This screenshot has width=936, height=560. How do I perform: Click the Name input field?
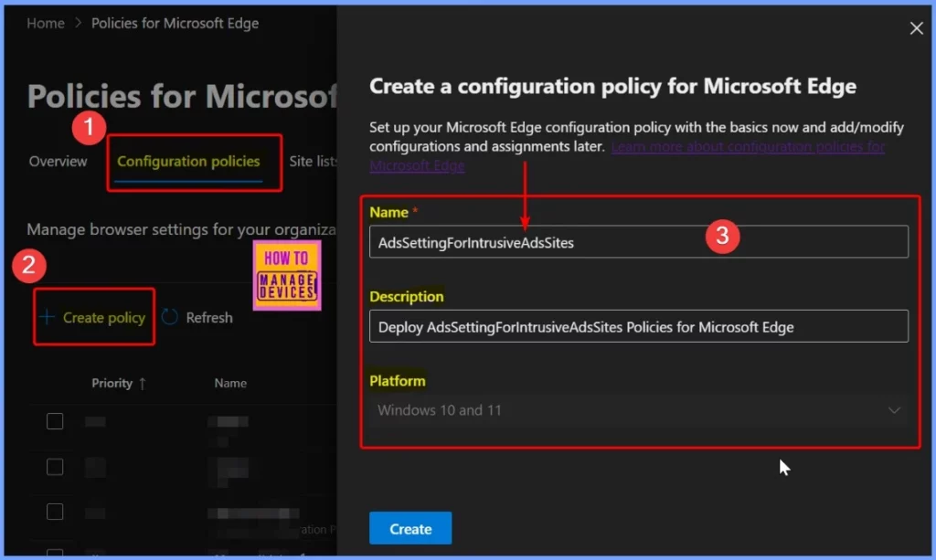639,241
